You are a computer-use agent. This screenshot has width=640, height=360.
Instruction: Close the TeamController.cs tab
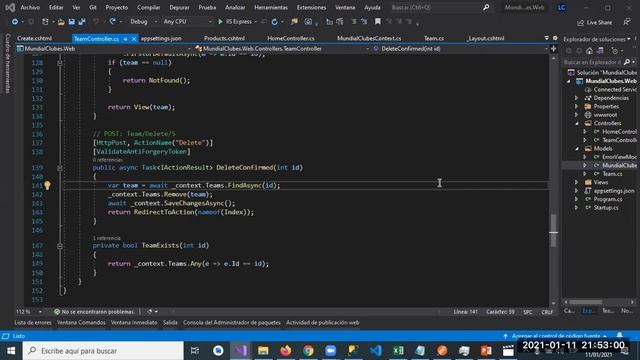(133, 39)
